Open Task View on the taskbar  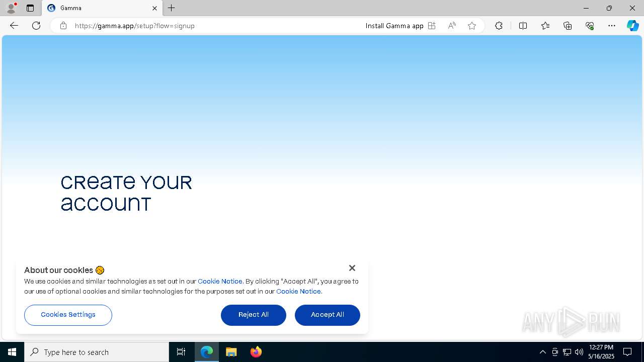[x=181, y=352]
